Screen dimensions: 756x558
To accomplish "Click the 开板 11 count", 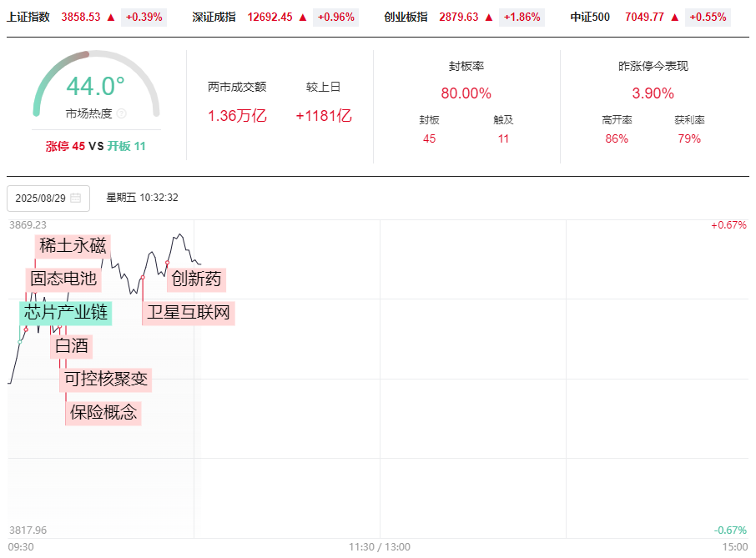I will [127, 146].
